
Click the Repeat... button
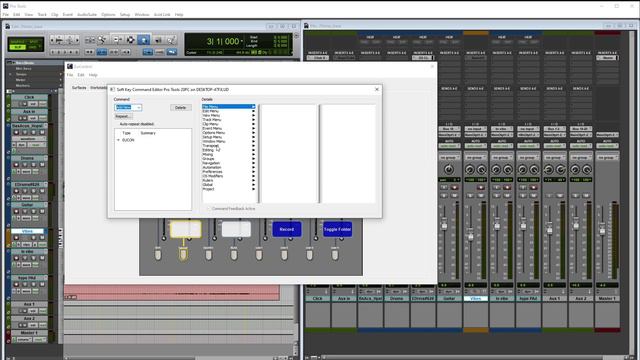(x=122, y=116)
